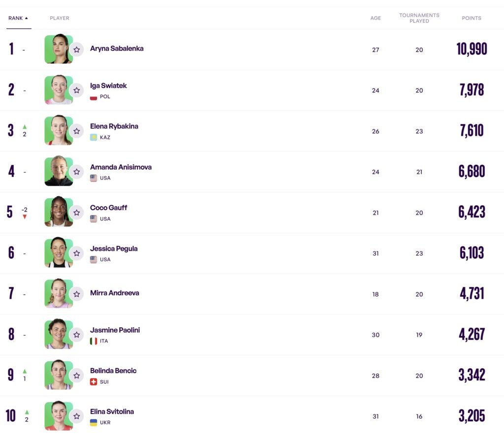Click Iga Swiatek's profile photo
504x435 pixels.
59,90
